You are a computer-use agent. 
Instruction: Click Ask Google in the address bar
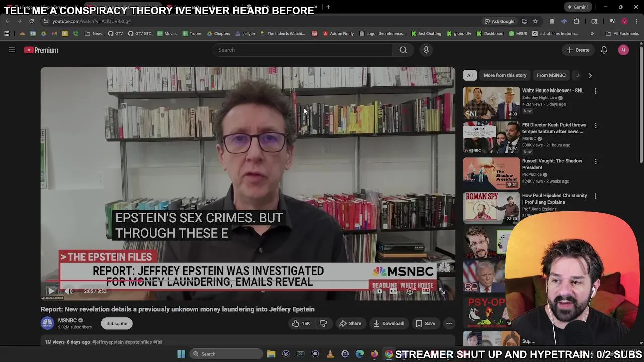499,21
